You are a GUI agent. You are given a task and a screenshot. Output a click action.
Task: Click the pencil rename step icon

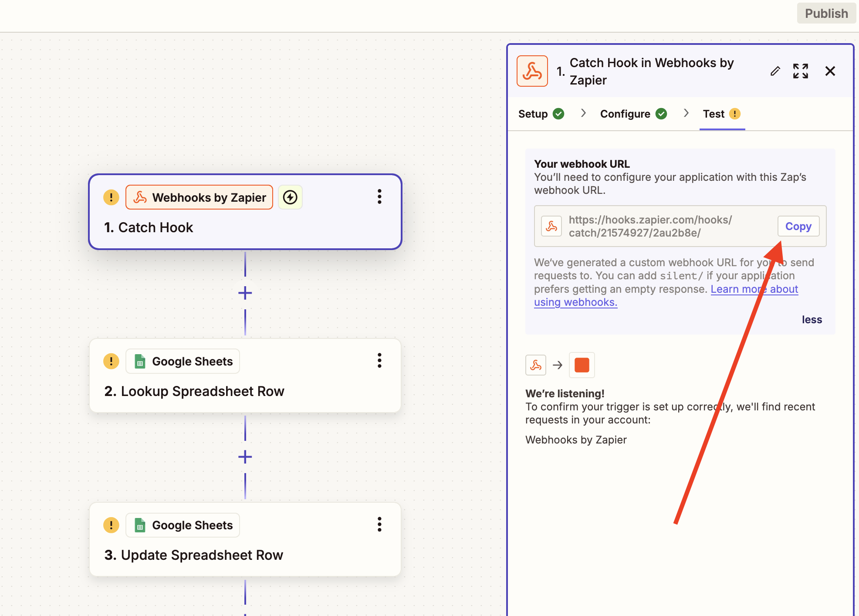pyautogui.click(x=775, y=71)
